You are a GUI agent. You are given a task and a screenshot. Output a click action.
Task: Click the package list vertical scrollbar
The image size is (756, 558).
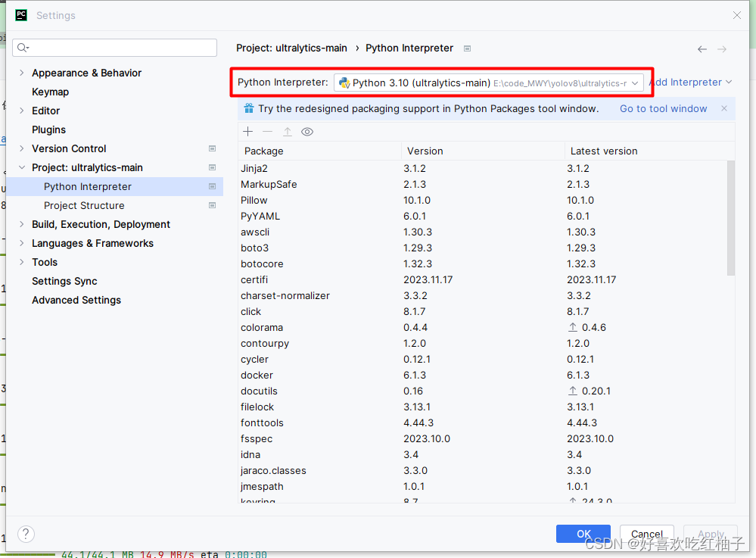tap(731, 218)
